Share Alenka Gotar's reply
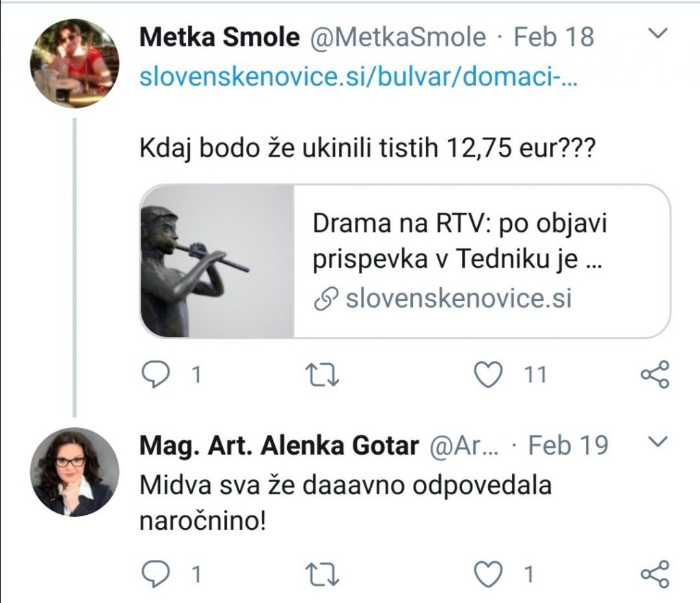The width and height of the screenshot is (700, 603). 654,574
